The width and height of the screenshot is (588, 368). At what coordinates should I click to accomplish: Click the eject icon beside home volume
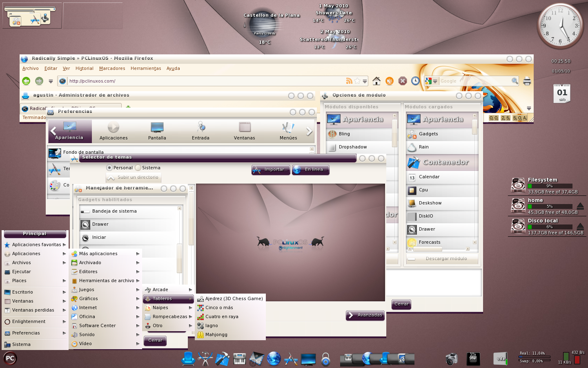pos(580,206)
